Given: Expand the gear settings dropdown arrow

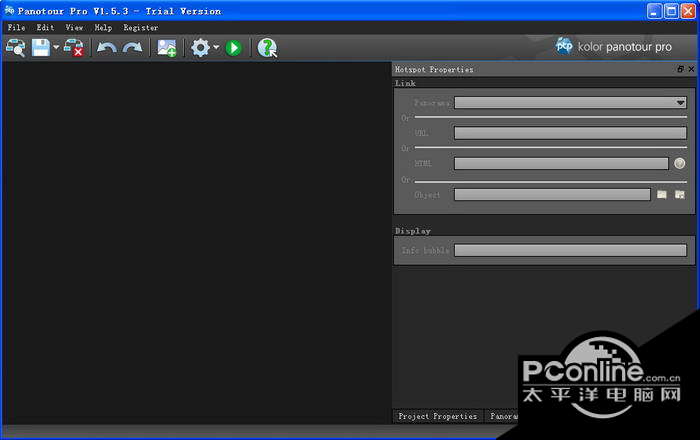Looking at the screenshot, I should coord(216,47).
